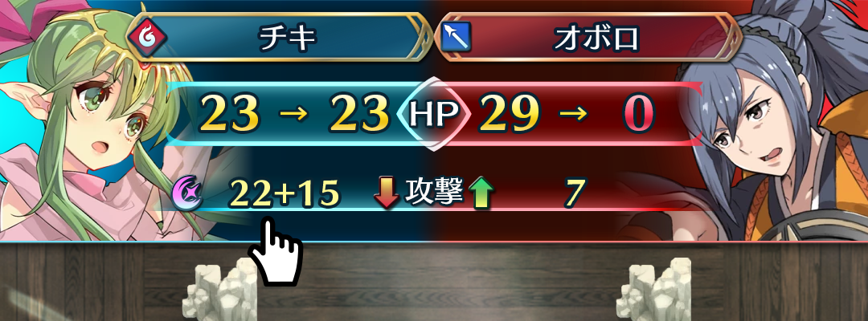Tap the green up arrow beside 攻撃
The height and width of the screenshot is (321, 868).
481,194
